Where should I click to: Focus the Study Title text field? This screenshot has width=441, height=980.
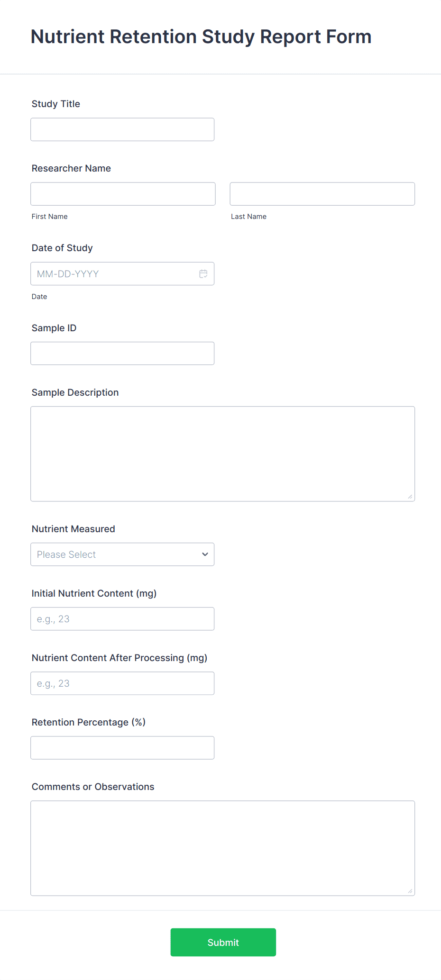[122, 129]
